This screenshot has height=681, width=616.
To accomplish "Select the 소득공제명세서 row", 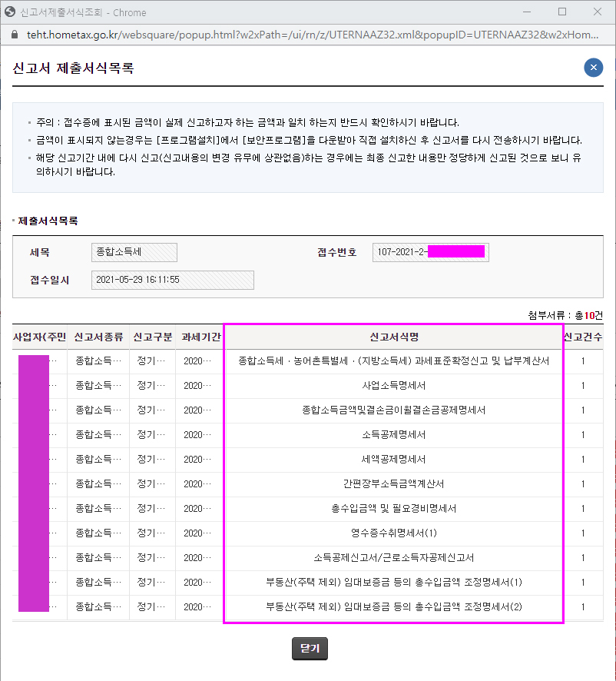I will tap(393, 435).
